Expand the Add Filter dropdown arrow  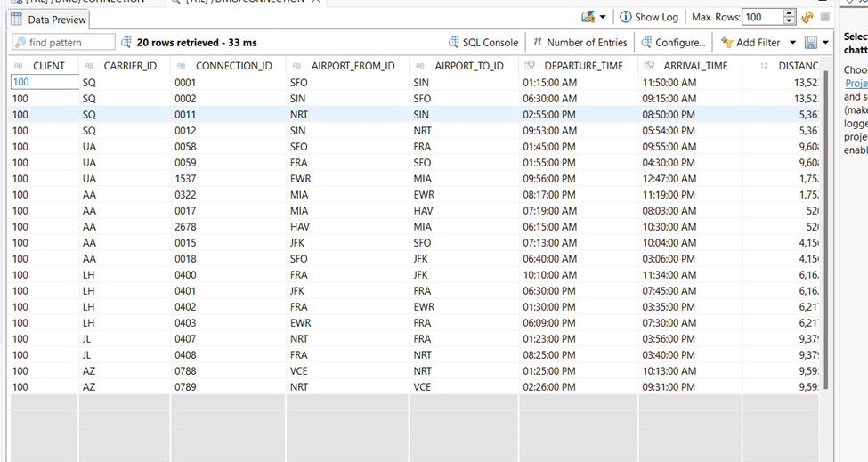pos(792,42)
